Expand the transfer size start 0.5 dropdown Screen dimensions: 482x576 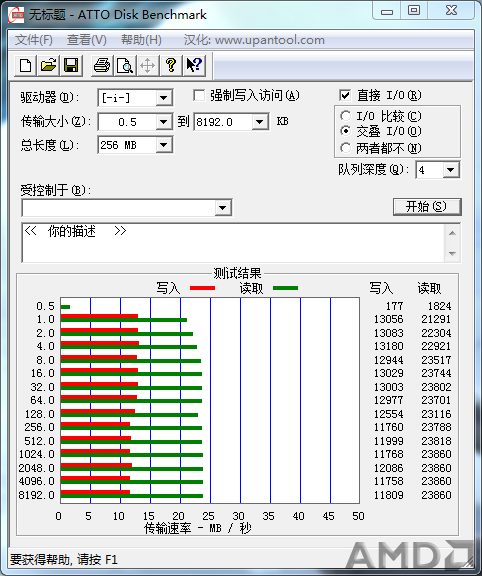(163, 122)
